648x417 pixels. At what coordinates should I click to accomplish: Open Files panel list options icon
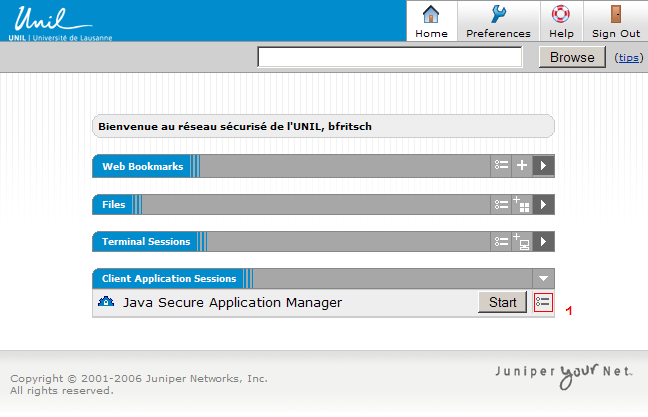point(502,205)
